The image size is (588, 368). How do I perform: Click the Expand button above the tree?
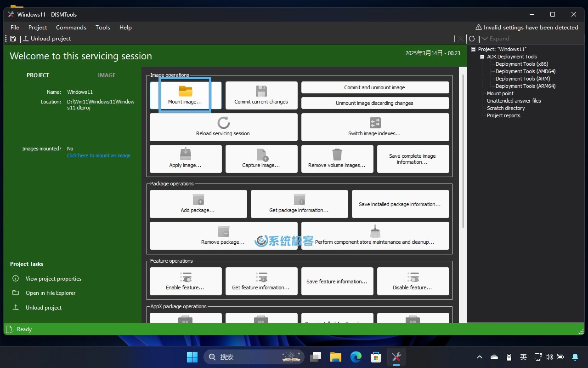coord(495,39)
